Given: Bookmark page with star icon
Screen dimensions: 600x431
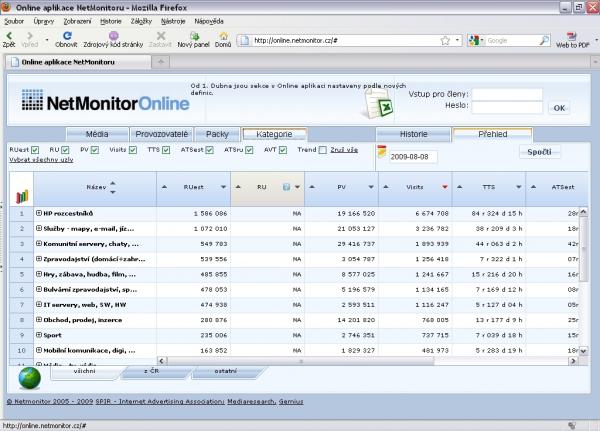Looking at the screenshot, I should [x=445, y=40].
